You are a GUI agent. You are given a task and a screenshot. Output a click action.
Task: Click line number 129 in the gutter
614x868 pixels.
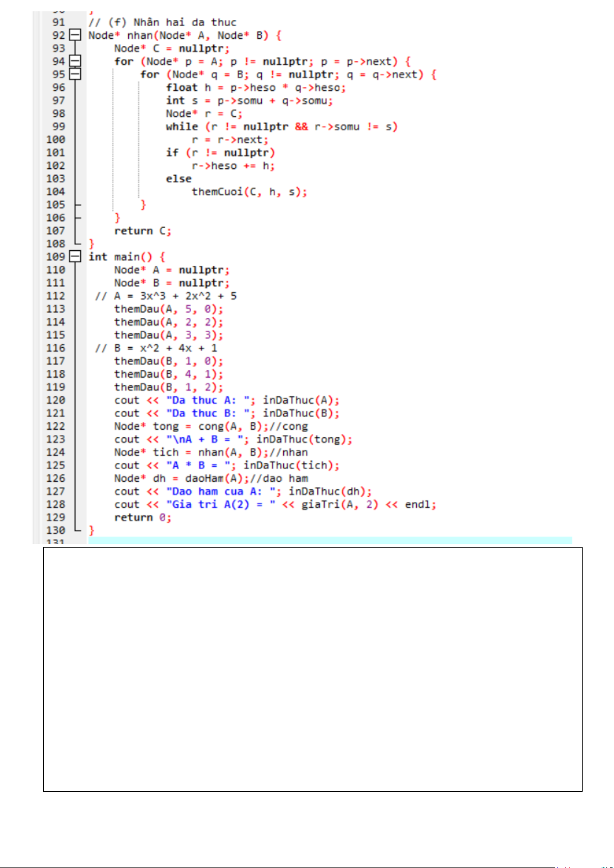pyautogui.click(x=56, y=517)
